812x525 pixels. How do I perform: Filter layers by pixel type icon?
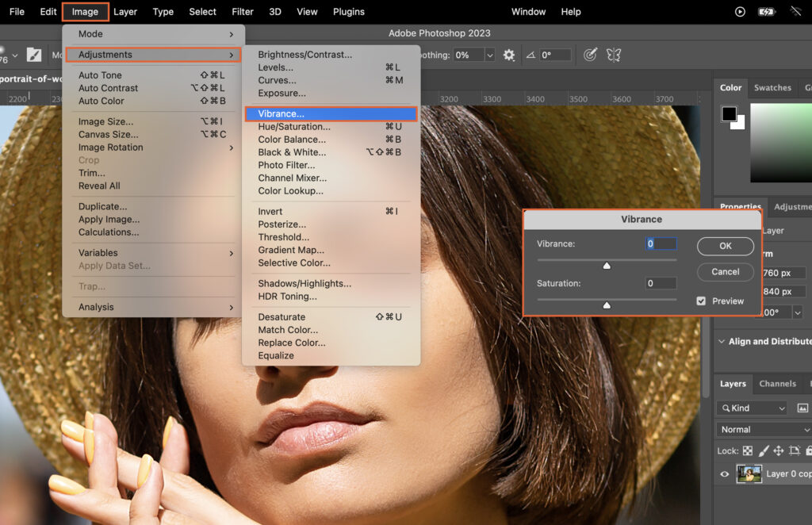[x=803, y=408]
